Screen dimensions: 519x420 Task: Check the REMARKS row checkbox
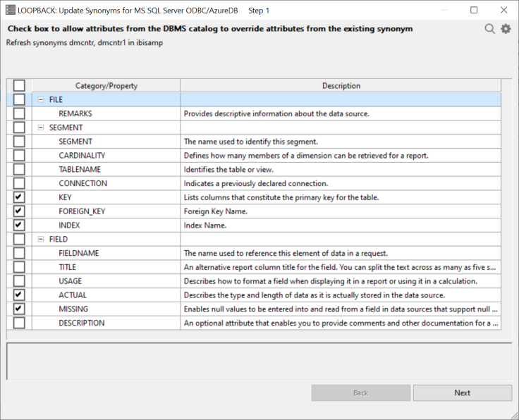(19, 113)
